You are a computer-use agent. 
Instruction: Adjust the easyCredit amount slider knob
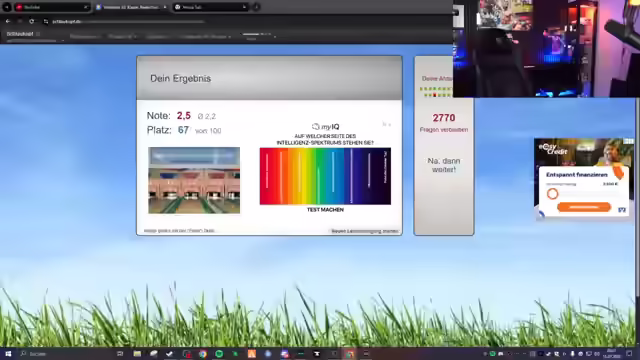click(553, 193)
